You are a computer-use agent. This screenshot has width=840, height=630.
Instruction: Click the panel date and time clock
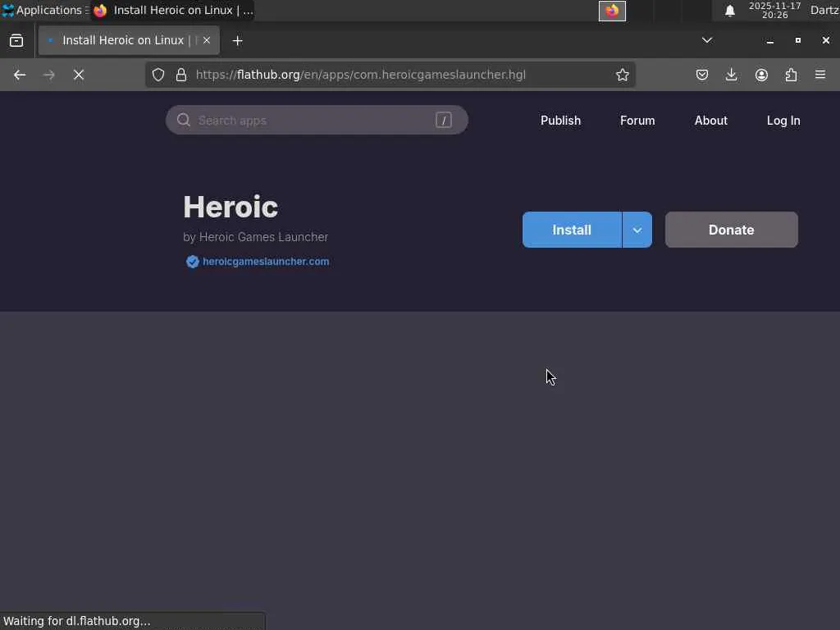[x=774, y=10]
